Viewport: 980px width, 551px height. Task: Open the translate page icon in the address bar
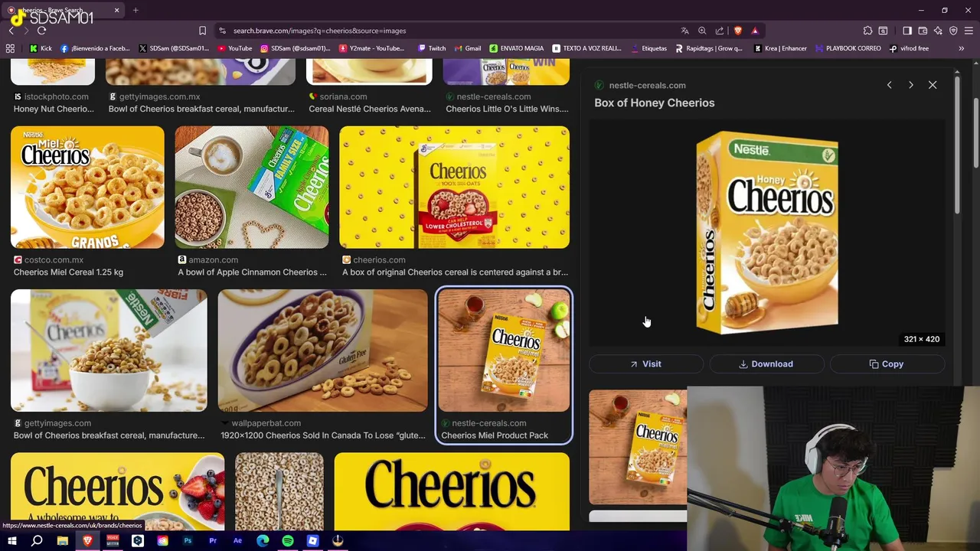coord(684,31)
